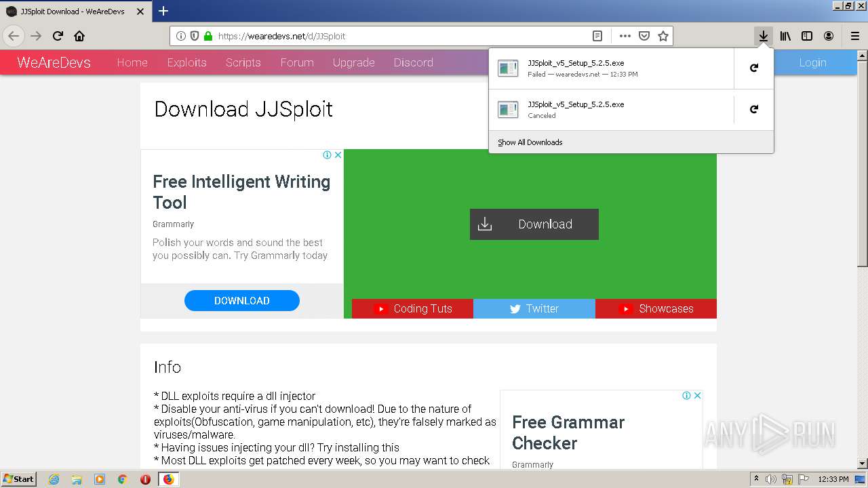The width and height of the screenshot is (868, 488).
Task: Show sidebars toolbar icon
Action: pyautogui.click(x=807, y=36)
